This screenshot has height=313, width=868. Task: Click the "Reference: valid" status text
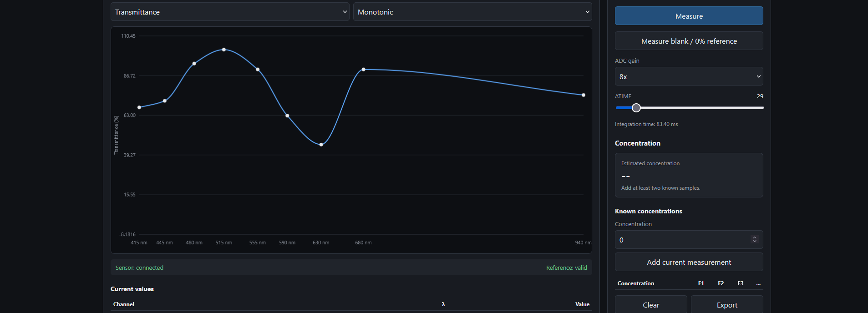point(567,268)
